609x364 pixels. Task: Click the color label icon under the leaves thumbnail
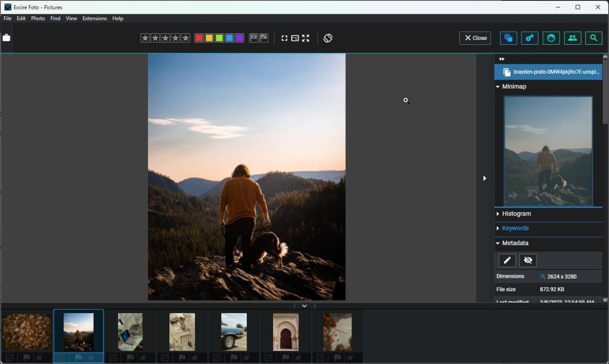pos(10,358)
